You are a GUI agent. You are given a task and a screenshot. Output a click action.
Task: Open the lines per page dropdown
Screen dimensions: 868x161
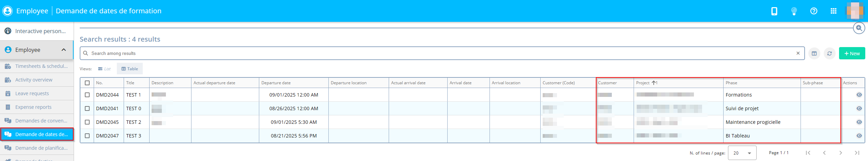coord(742,153)
